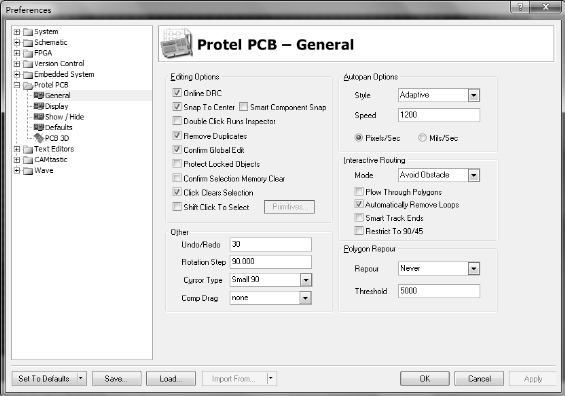Select the General page icon under Protel PCB
This screenshot has height=396, width=565.
point(39,95)
